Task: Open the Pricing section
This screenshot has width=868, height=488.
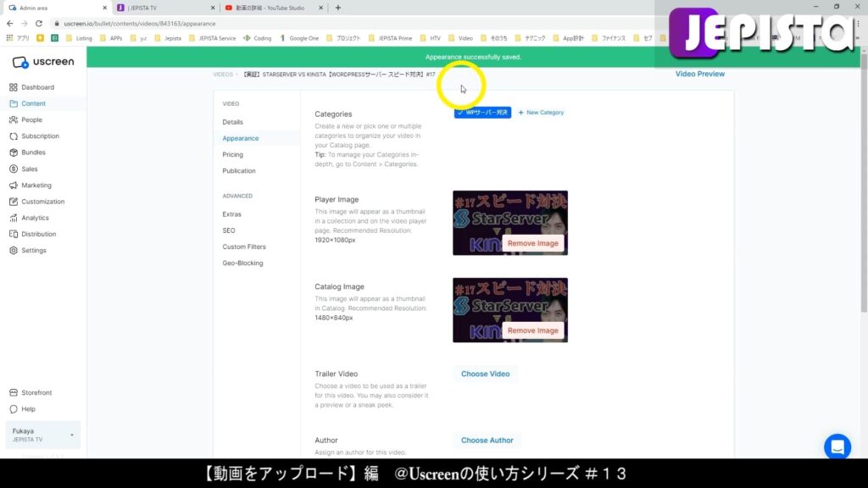Action: [232, 155]
